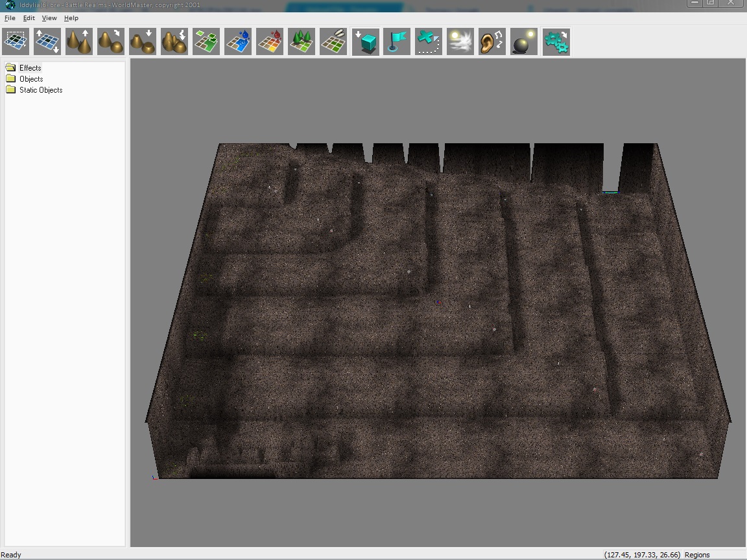This screenshot has width=747, height=560.
Task: Click the WorldMaster app icon in title bar
Action: point(10,5)
